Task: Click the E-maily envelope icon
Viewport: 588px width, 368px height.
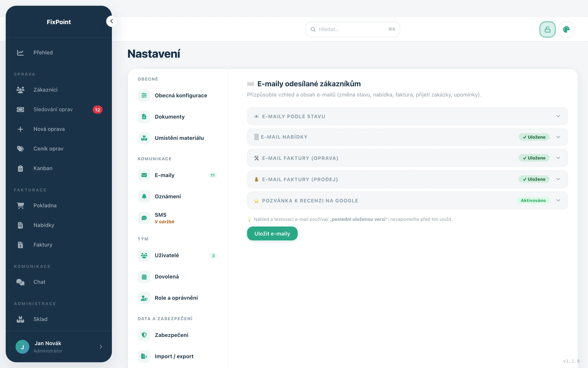Action: (144, 175)
